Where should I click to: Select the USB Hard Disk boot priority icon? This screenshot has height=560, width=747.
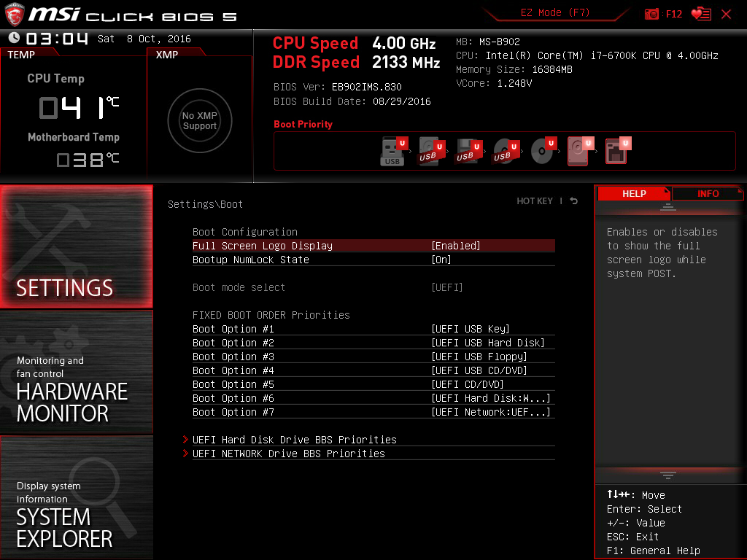pyautogui.click(x=432, y=151)
